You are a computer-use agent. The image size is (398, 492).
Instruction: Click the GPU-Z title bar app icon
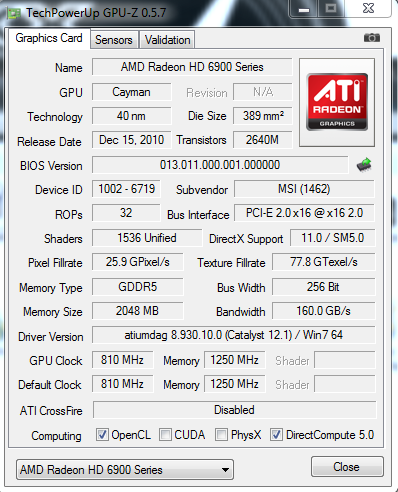point(15,13)
